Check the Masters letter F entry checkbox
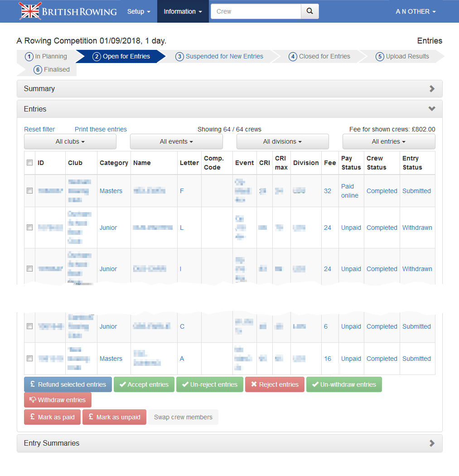 30,191
